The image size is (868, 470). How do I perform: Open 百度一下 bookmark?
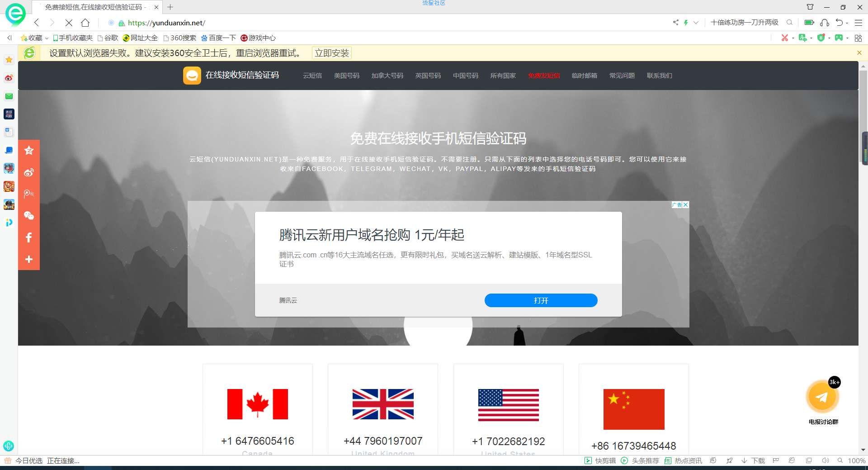click(218, 38)
